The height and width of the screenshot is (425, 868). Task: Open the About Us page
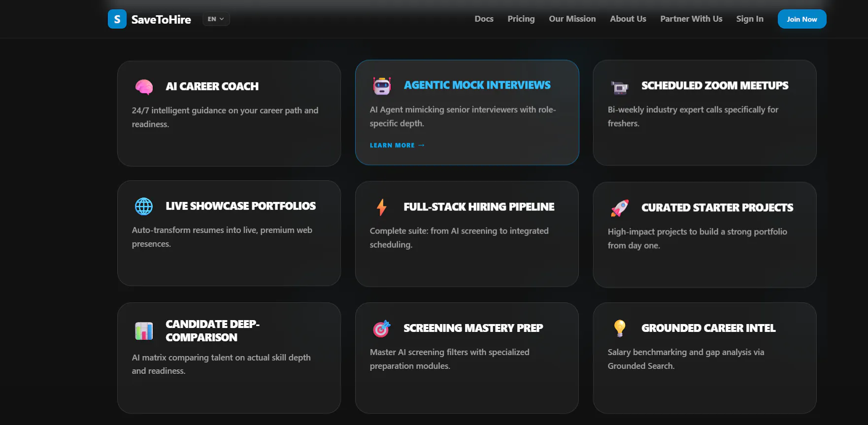coord(628,19)
